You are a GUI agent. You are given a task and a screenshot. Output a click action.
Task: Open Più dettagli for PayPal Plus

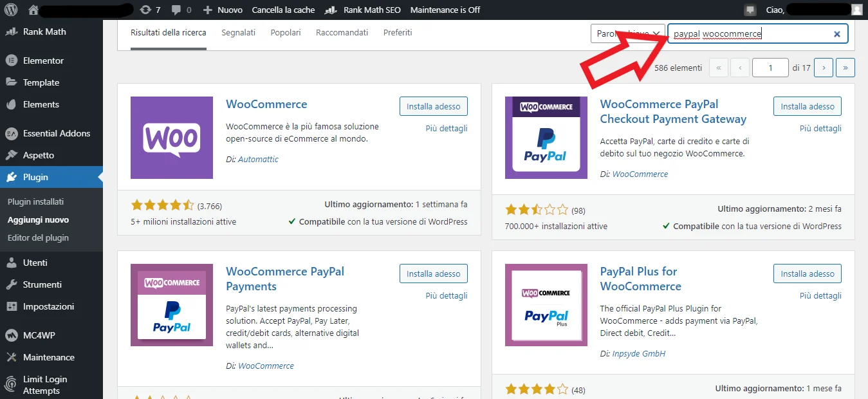[820, 295]
